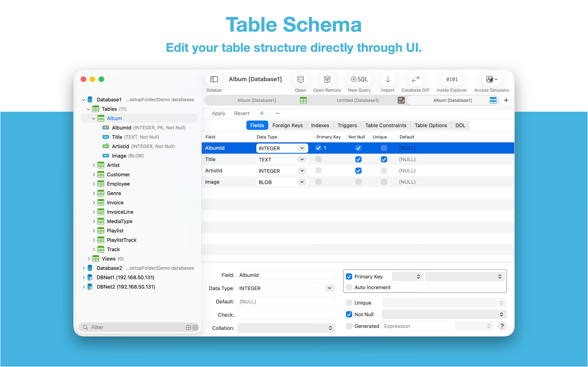Open a New Query with SQL icon
This screenshot has width=588, height=367.
359,79
